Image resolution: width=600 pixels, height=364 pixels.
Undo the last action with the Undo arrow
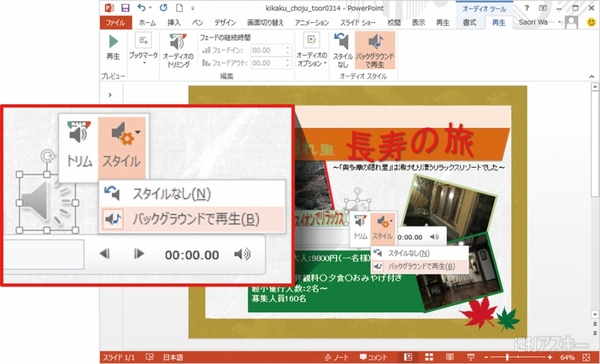[142, 8]
